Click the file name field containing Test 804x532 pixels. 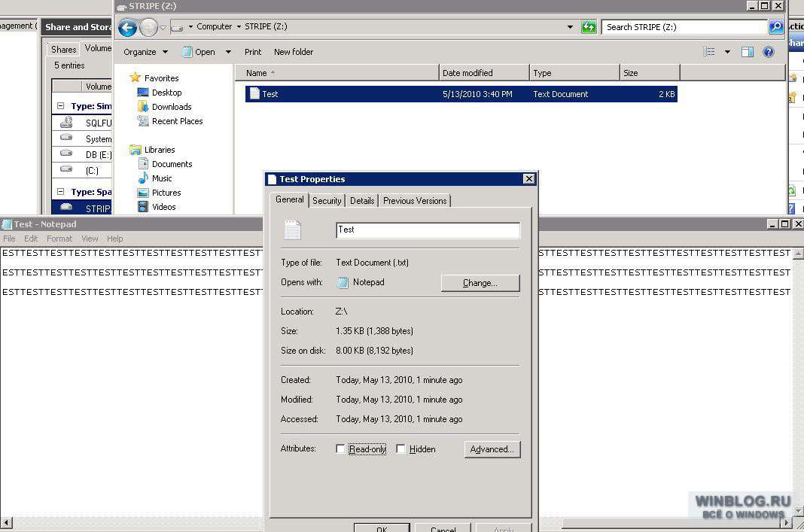(x=428, y=230)
